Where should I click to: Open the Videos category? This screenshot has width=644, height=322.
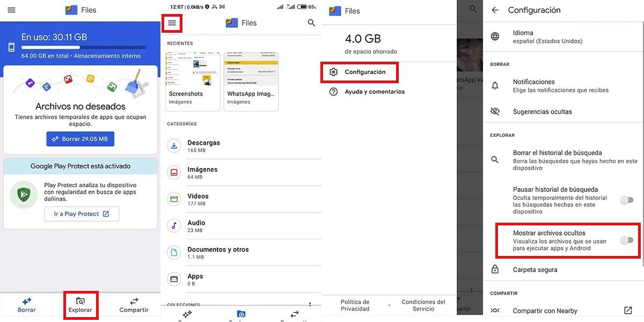[198, 199]
